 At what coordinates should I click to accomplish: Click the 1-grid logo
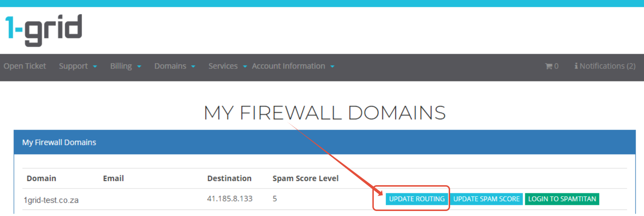pos(44,30)
